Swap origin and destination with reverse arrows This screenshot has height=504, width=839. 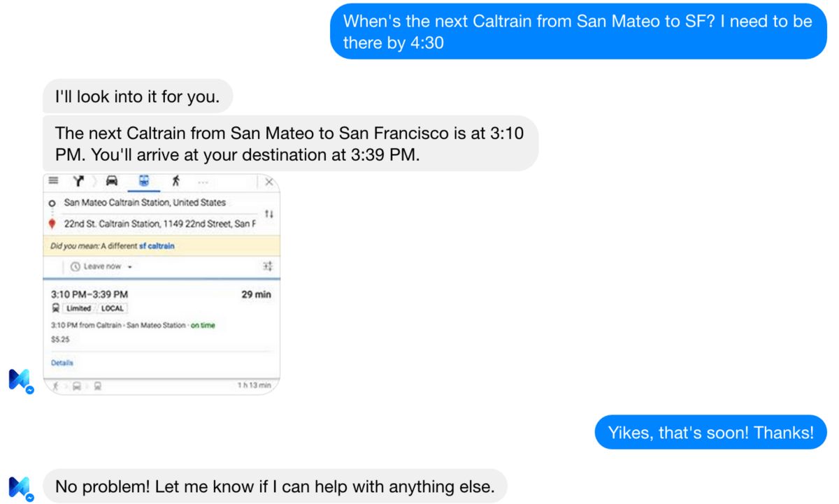click(269, 213)
